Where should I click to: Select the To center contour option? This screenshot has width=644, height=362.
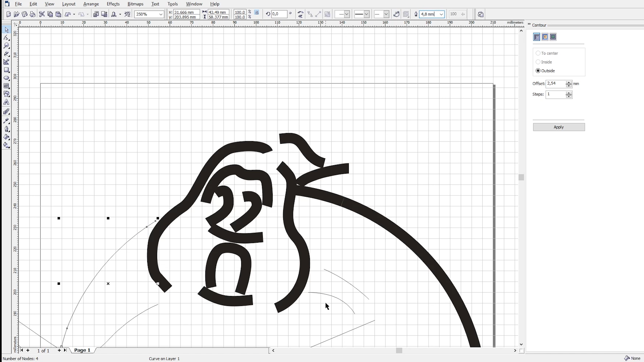538,53
